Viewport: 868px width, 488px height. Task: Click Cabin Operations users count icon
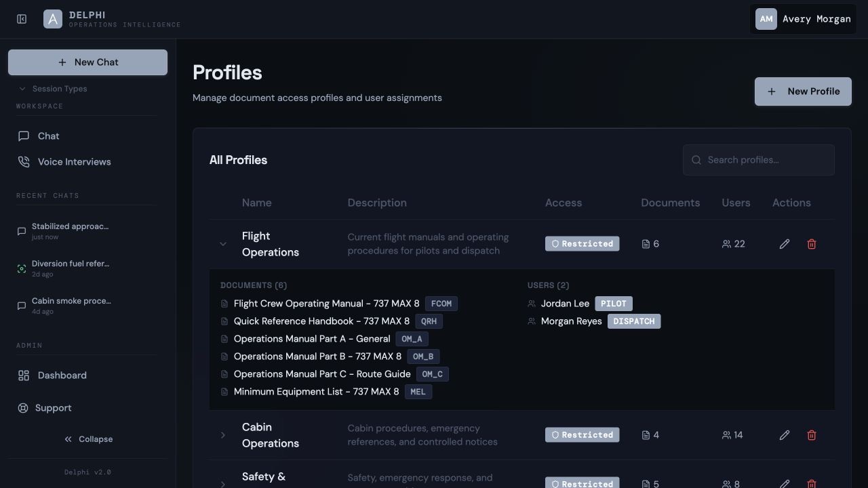(726, 435)
